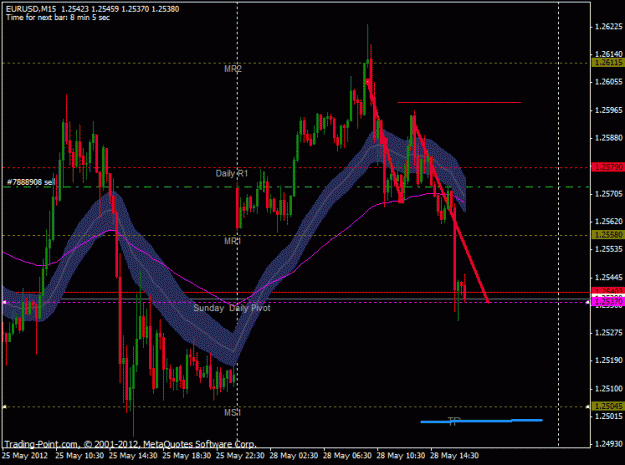Click '28 May 14:30' on the time axis

tap(454, 455)
